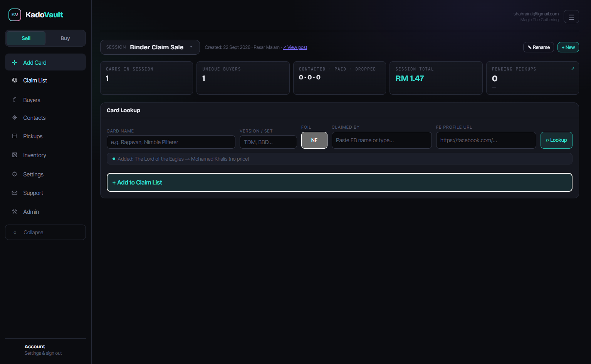Screen dimensions: 591x364
Task: Focus the Card Name input field
Action: (171, 142)
